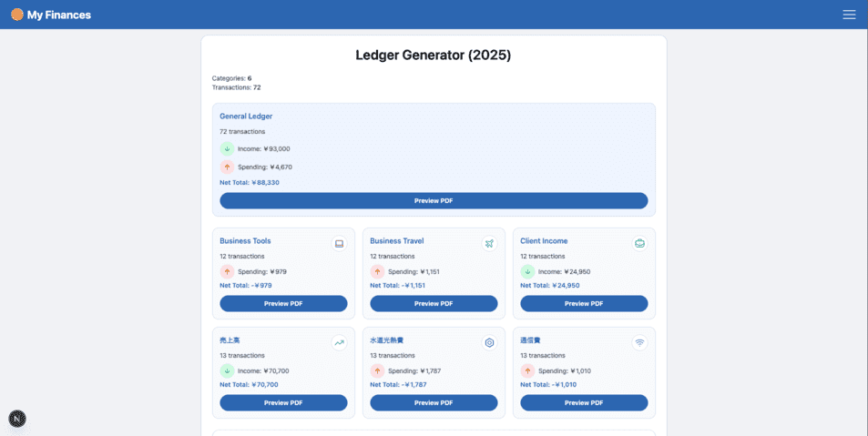868x436 pixels.
Task: Preview PDF for Business Travel
Action: [x=434, y=303]
